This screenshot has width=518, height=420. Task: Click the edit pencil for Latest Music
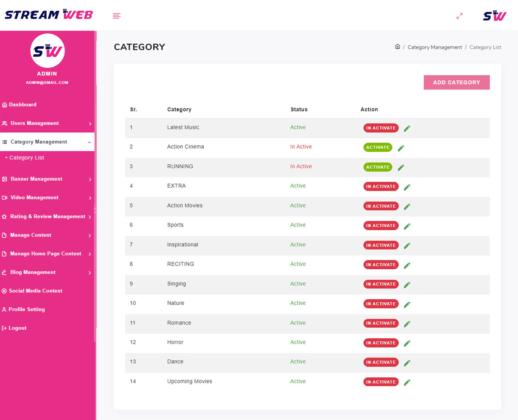point(407,129)
